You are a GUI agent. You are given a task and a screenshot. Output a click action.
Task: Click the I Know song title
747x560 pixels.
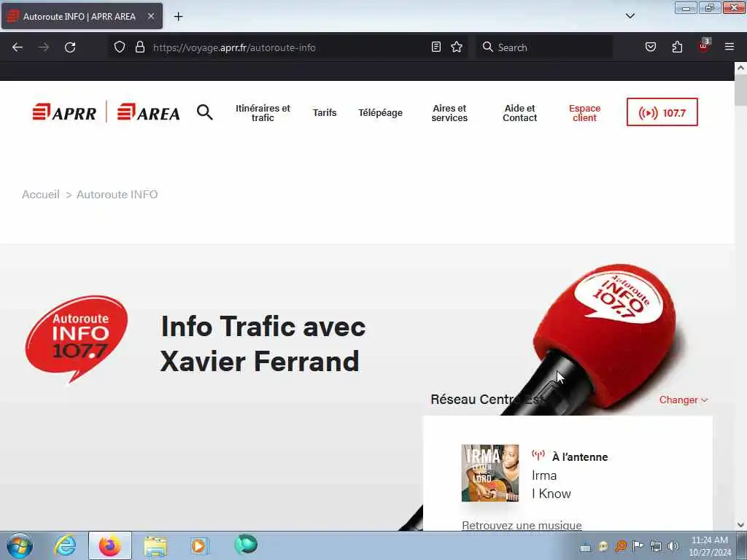[x=551, y=494]
